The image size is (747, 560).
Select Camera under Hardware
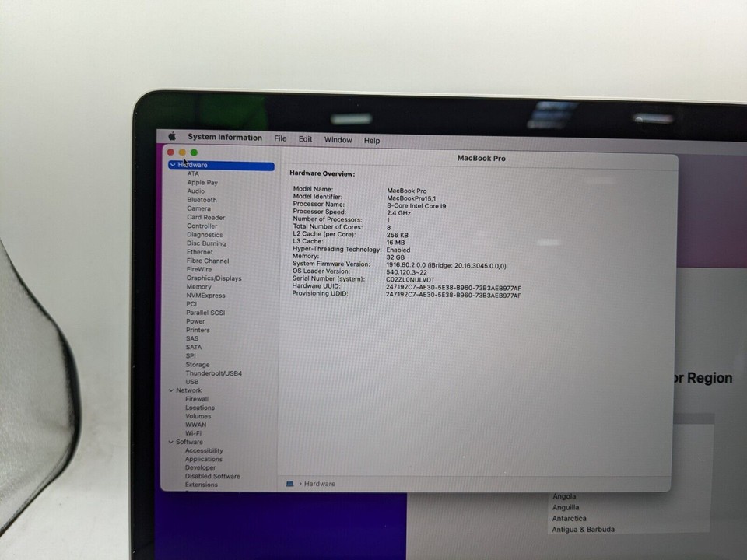pyautogui.click(x=198, y=208)
